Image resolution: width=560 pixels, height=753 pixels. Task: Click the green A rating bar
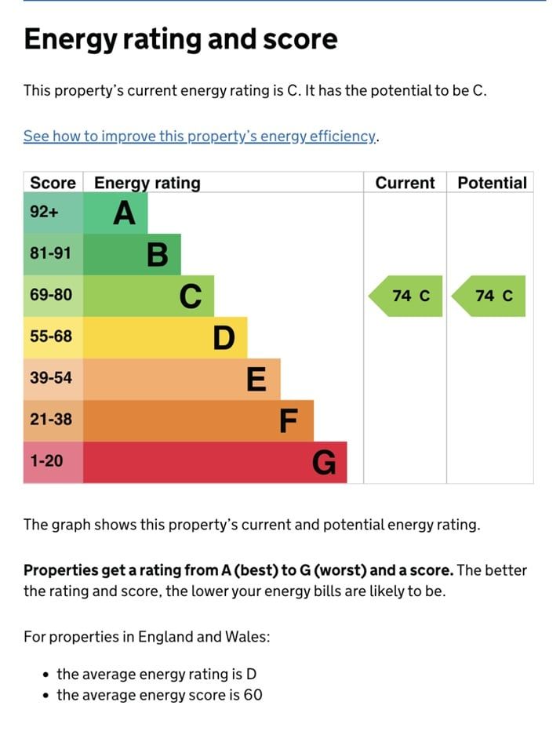pyautogui.click(x=115, y=213)
